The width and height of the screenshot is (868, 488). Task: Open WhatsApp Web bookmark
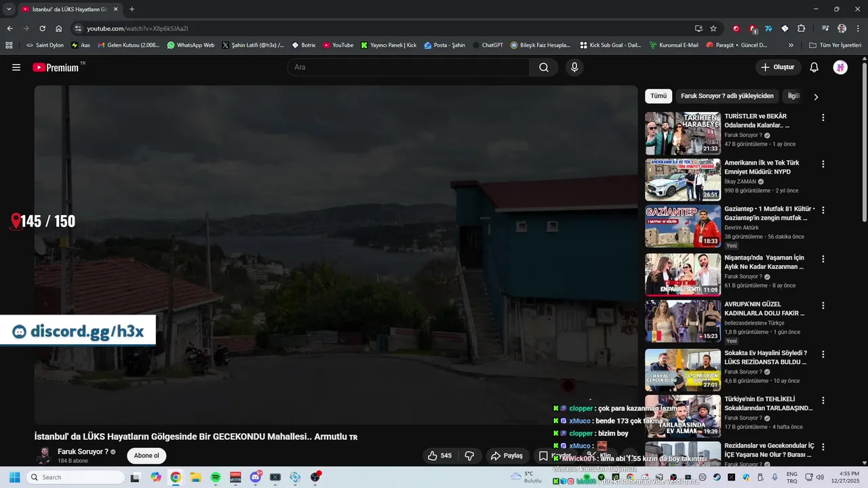coord(191,45)
